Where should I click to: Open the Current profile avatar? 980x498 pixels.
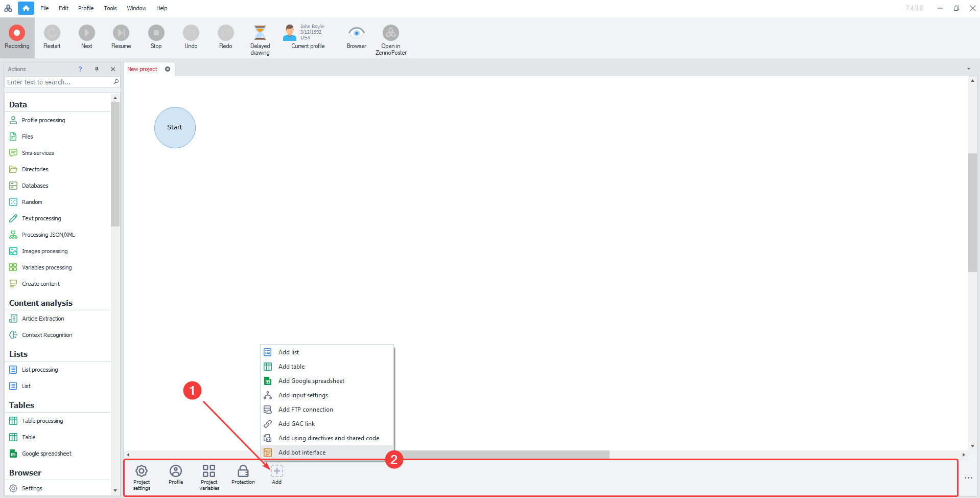290,33
